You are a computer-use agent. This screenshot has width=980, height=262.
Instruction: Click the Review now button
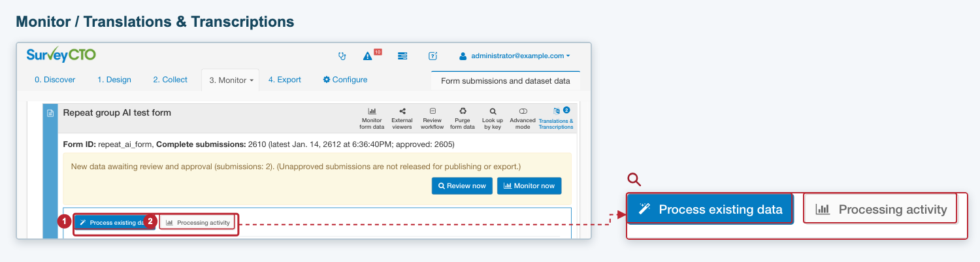click(462, 186)
